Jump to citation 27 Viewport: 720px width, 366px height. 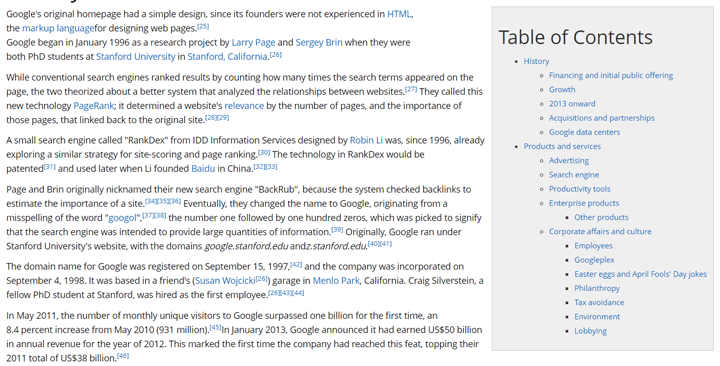[411, 89]
